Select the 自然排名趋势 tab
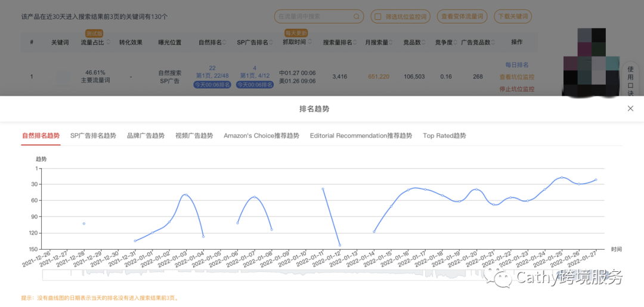644x307 pixels. (41, 136)
